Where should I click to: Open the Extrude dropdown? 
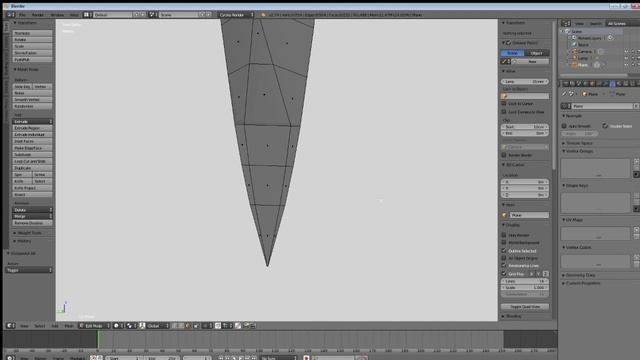[x=33, y=122]
